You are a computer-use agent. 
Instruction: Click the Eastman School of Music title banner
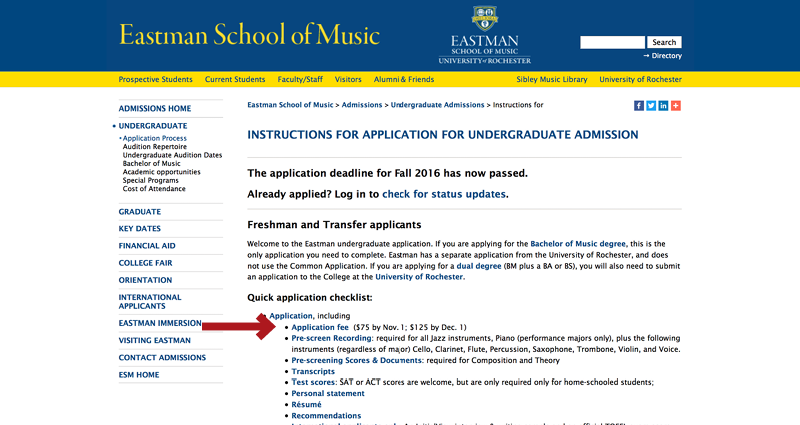click(249, 35)
